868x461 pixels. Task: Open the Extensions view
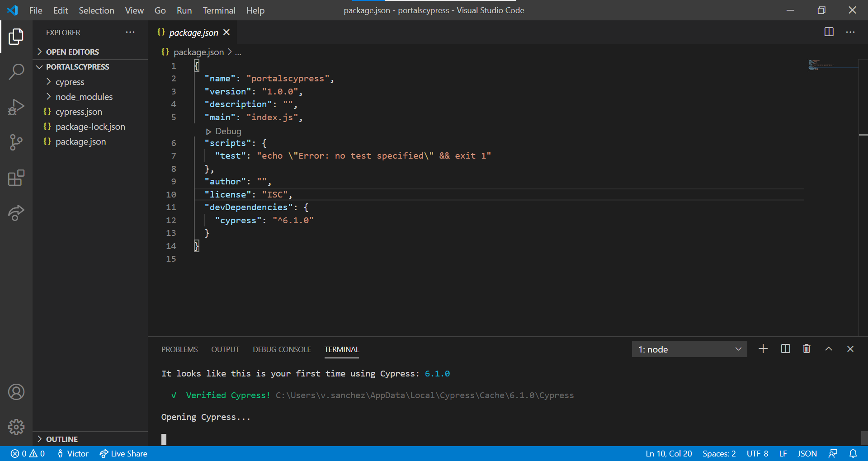tap(16, 178)
